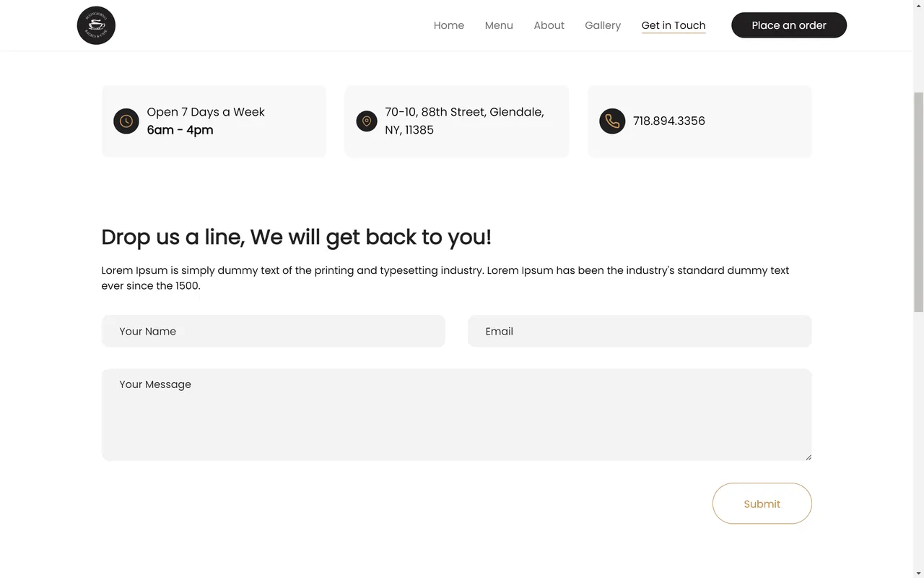Open the About page
Image resolution: width=924 pixels, height=578 pixels.
(x=549, y=25)
